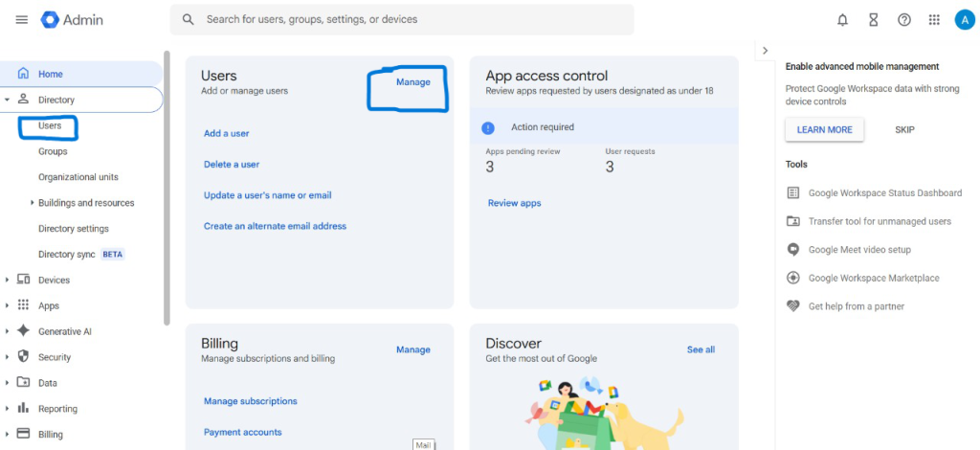Open Transfer tool for unmanaged users

[x=880, y=220]
